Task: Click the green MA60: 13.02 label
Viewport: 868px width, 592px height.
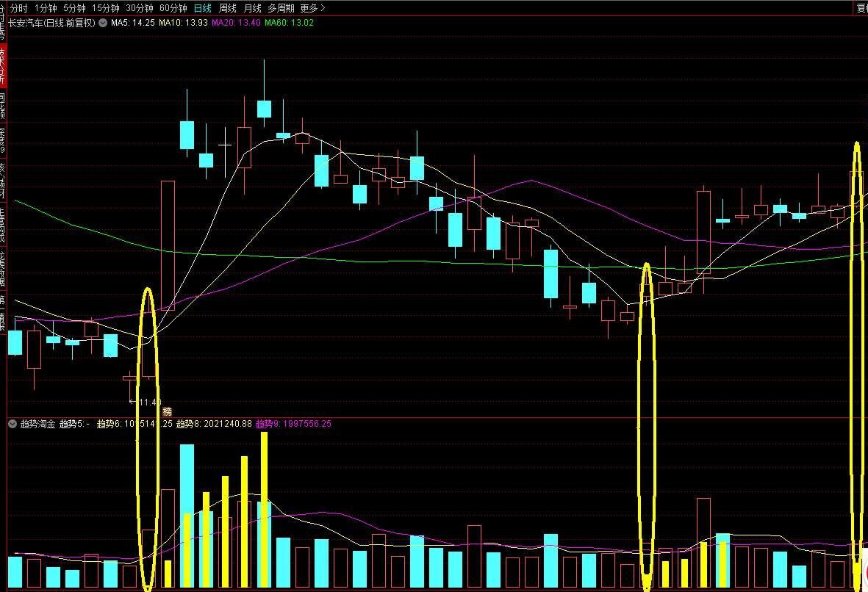Action: [289, 23]
